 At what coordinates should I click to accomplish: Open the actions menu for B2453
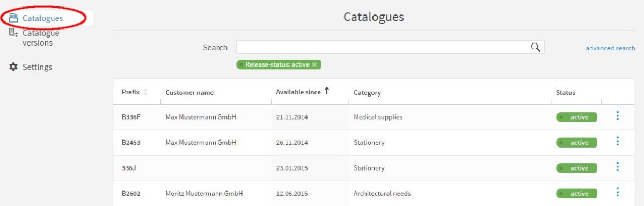(618, 141)
